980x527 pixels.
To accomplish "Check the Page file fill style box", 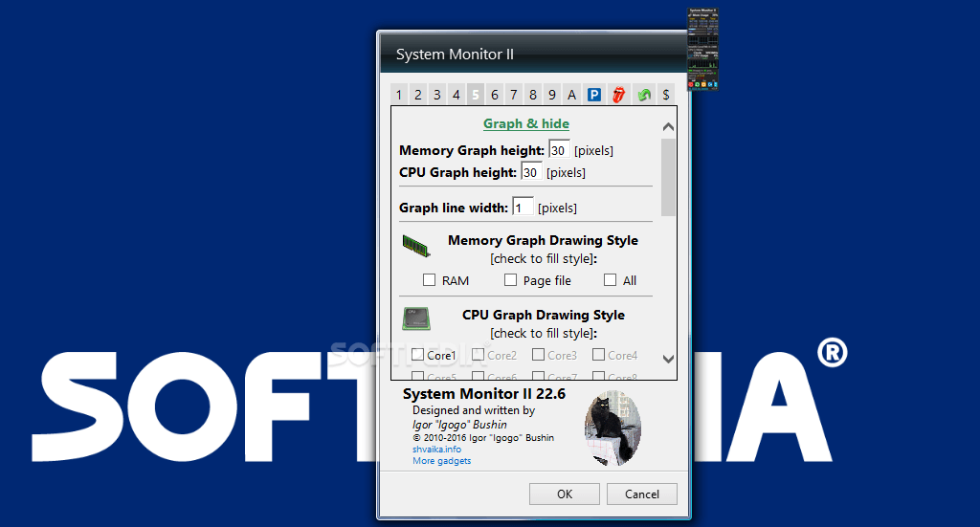I will coord(511,279).
